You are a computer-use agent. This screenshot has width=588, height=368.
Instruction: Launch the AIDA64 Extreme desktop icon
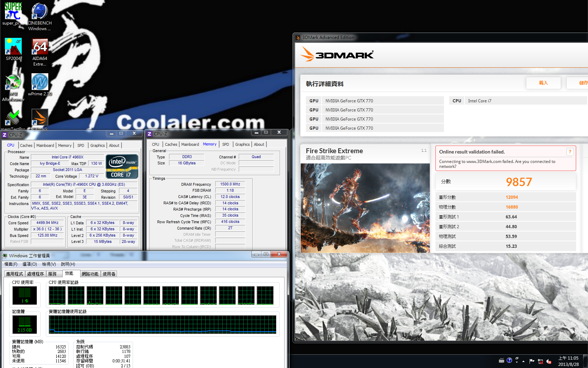coord(40,52)
